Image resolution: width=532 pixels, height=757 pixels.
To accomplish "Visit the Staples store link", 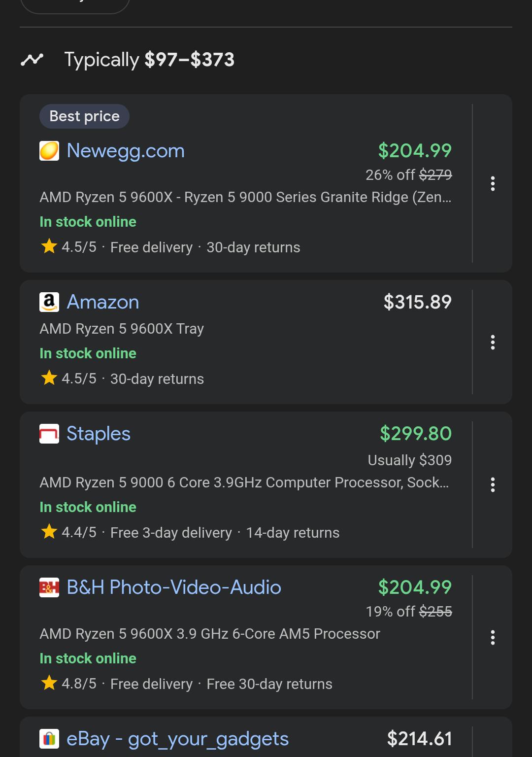I will click(x=99, y=434).
